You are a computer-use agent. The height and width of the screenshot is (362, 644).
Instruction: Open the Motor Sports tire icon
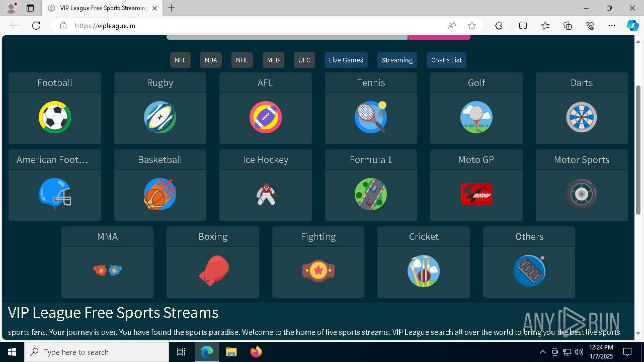point(582,194)
